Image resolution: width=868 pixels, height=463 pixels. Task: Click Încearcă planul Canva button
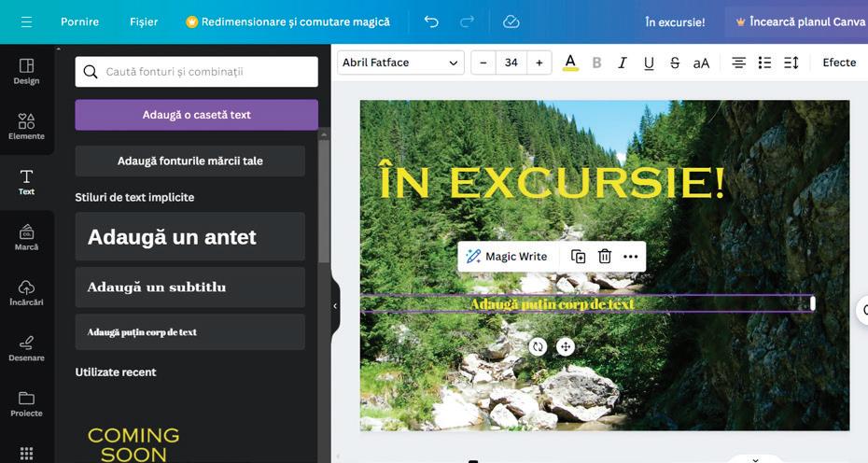pyautogui.click(x=799, y=22)
